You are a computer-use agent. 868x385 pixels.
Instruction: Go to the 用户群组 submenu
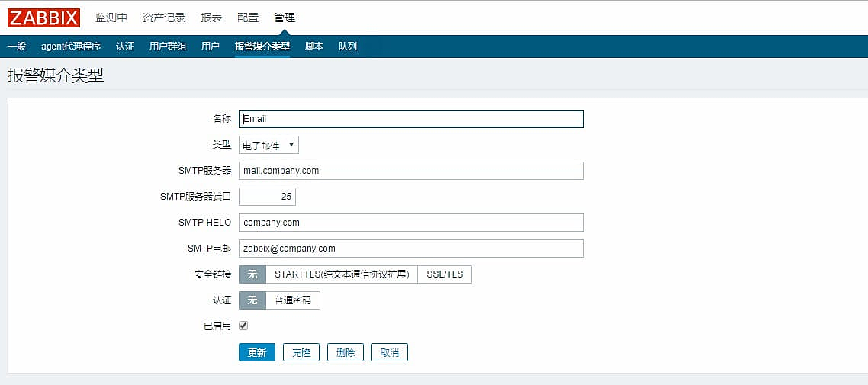168,47
